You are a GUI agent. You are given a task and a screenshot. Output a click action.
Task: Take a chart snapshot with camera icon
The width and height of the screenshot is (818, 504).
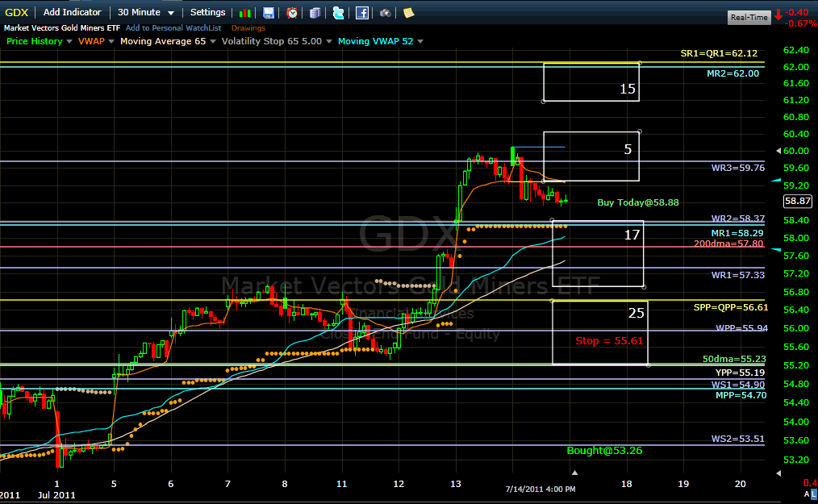click(385, 13)
